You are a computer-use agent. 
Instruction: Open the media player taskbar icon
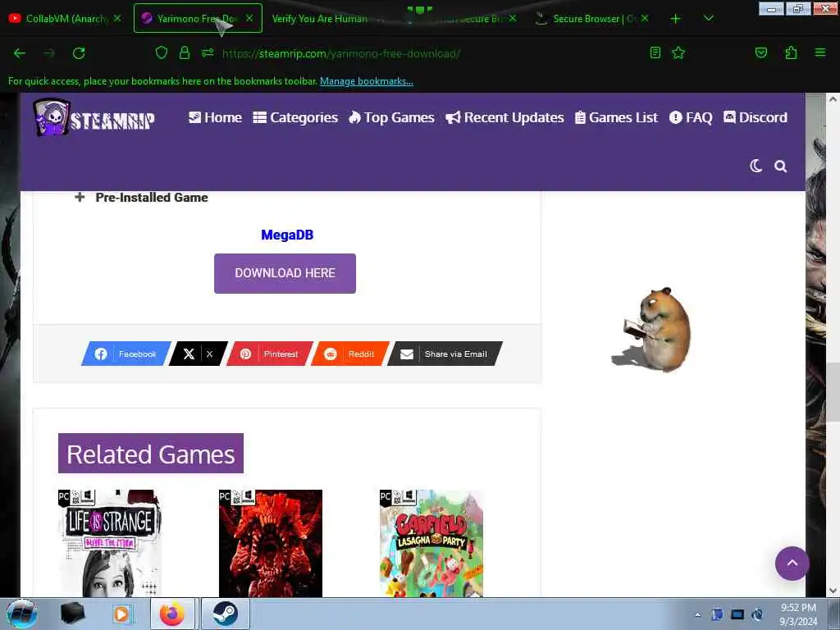click(121, 614)
